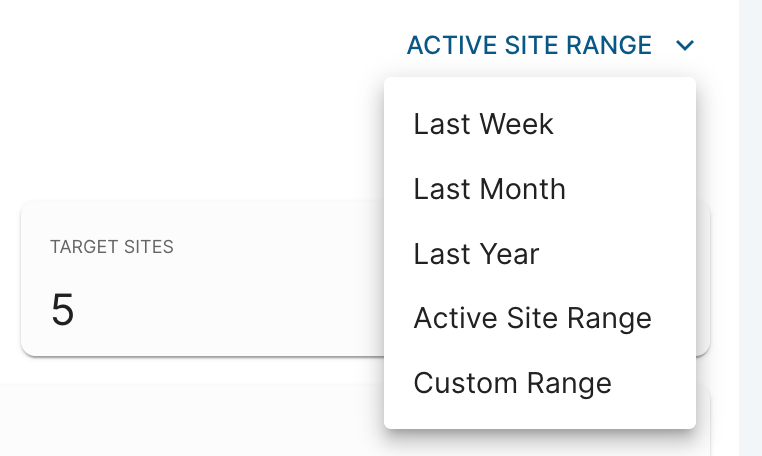
Task: Choose the Last Month option
Action: [x=490, y=189]
